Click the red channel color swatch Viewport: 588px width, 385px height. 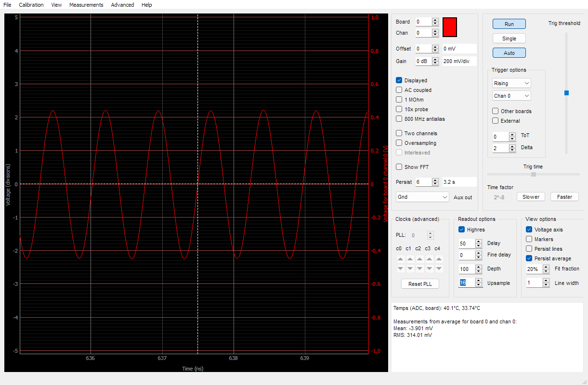pos(450,27)
